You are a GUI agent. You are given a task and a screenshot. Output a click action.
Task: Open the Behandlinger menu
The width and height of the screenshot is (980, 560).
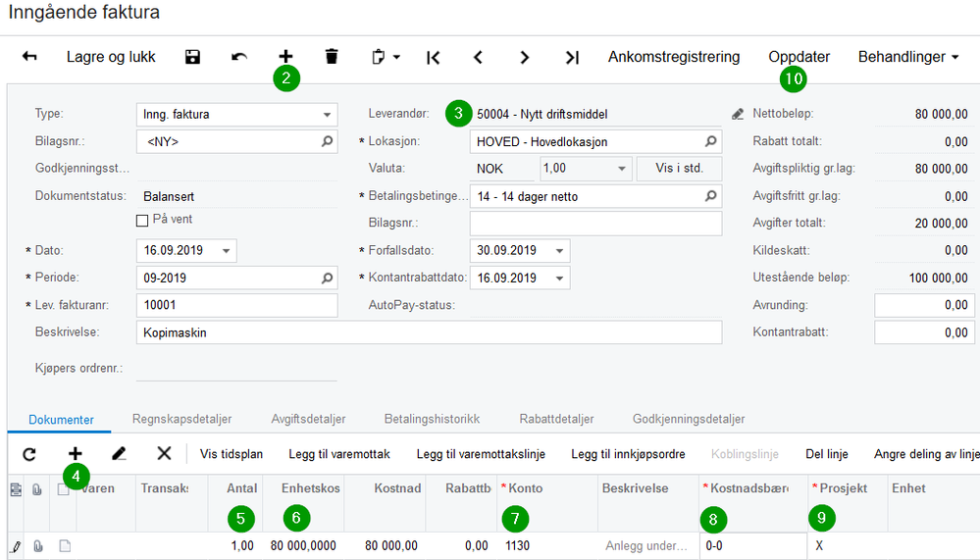[x=908, y=57]
